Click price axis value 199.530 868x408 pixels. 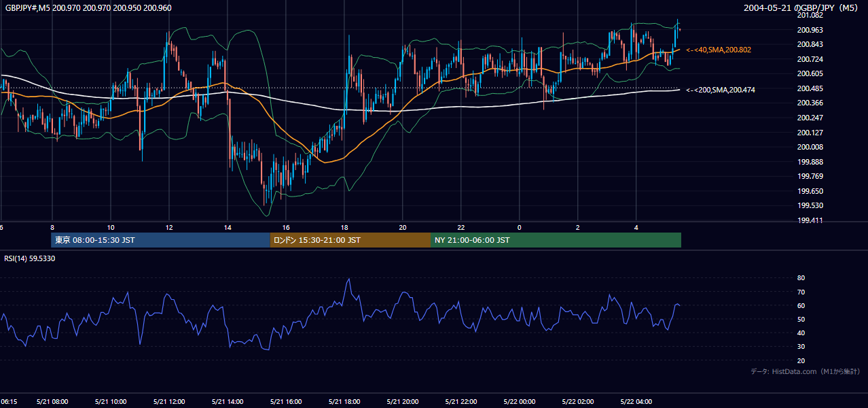(x=810, y=205)
